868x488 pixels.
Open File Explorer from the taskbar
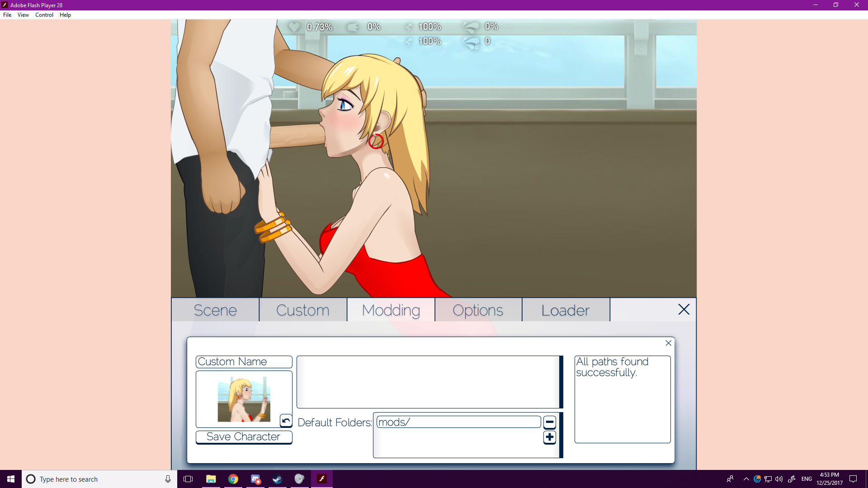[x=211, y=479]
